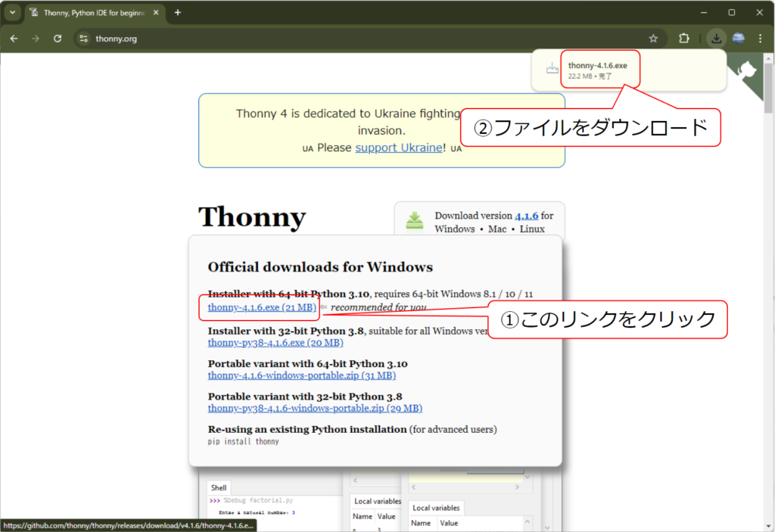Viewport: 775px width, 532px height.
Task: Close the Thonny Python IDE tab
Action: (156, 12)
